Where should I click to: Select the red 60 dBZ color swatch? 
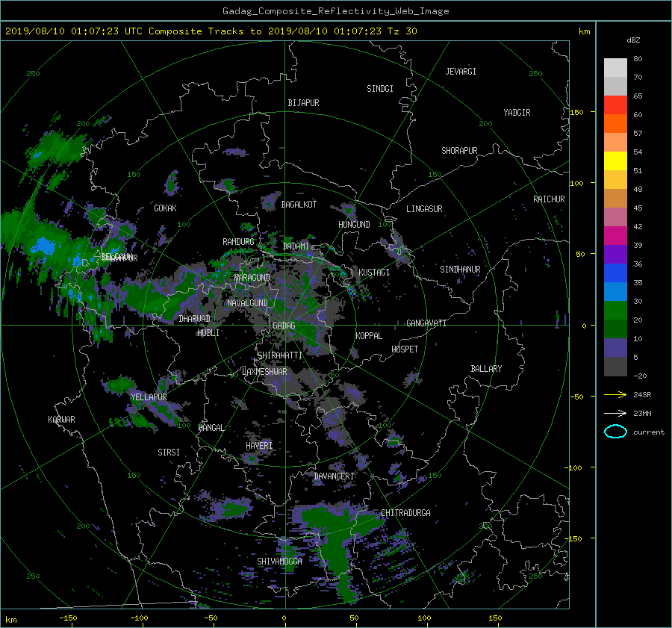[615, 105]
